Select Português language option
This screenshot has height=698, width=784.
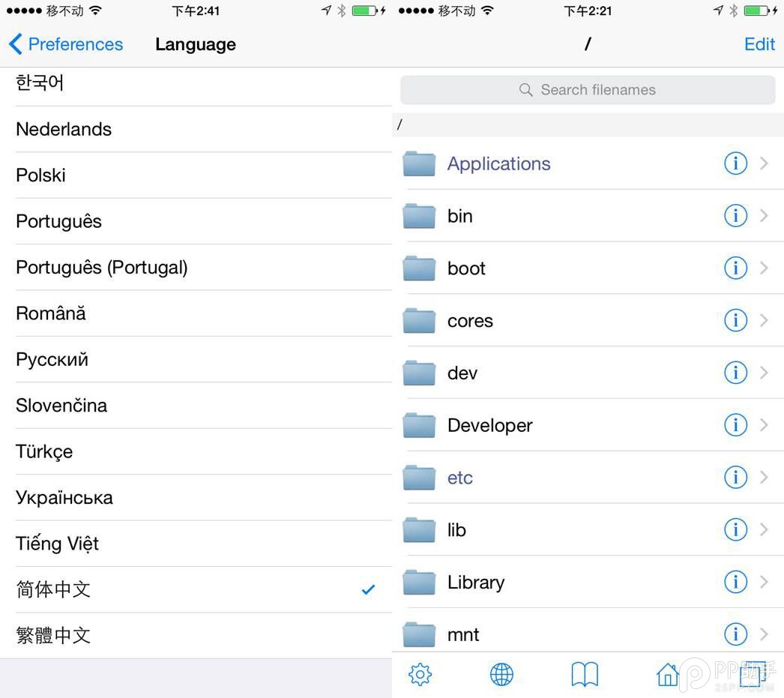196,221
